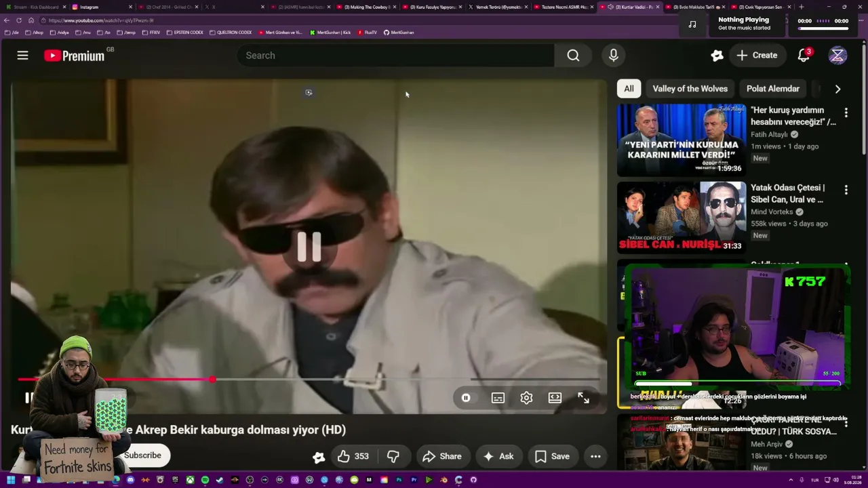
Task: Focus the YouTube search field
Action: (x=396, y=56)
